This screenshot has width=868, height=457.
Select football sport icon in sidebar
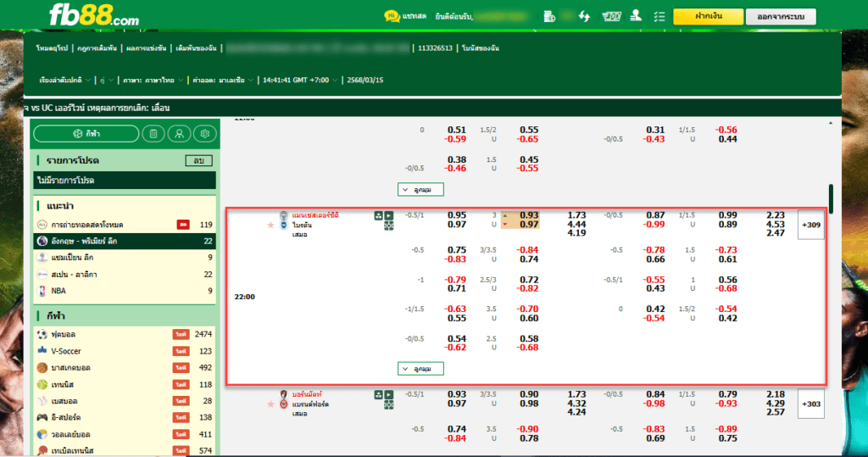42,334
